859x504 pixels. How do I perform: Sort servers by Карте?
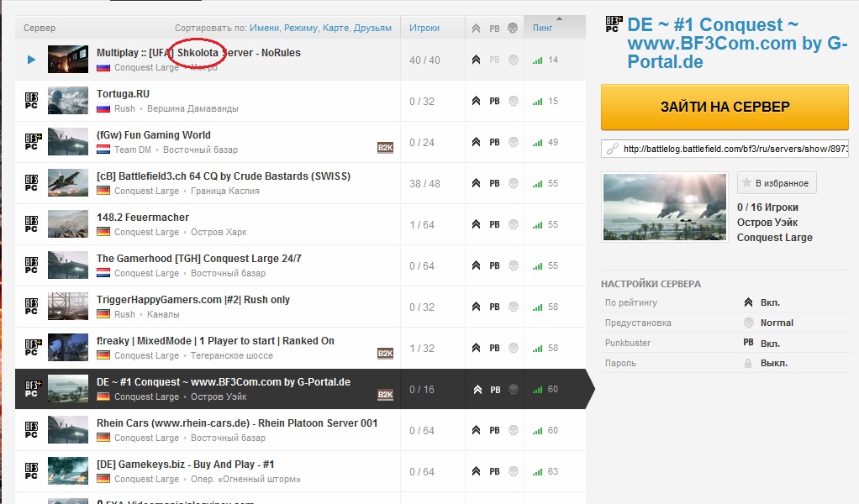pyautogui.click(x=335, y=28)
